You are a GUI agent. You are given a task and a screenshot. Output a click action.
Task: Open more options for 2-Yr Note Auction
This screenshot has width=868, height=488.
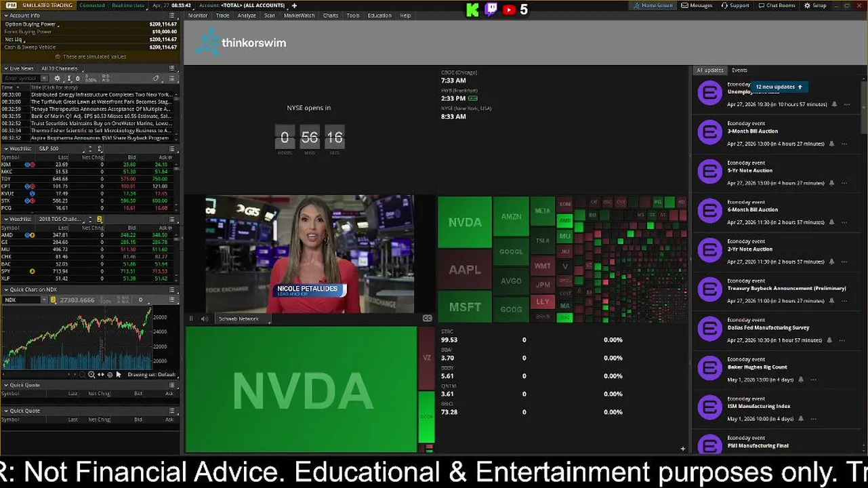click(x=844, y=262)
